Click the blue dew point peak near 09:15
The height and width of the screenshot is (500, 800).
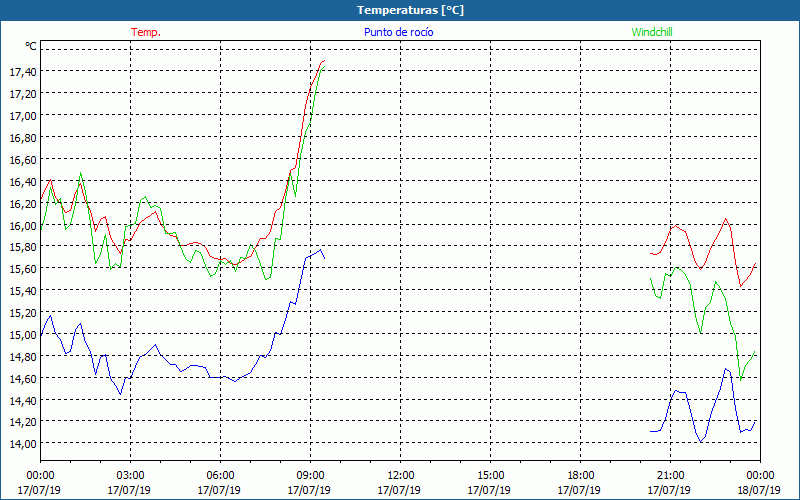pos(320,249)
